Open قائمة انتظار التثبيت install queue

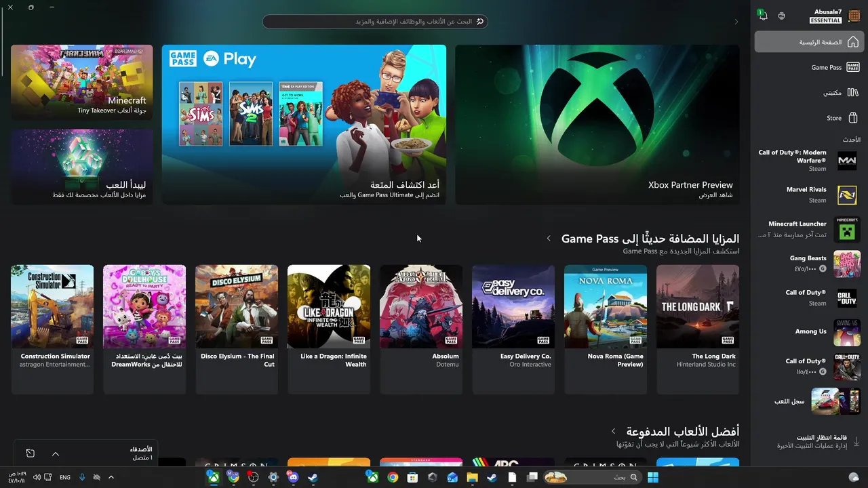point(808,441)
